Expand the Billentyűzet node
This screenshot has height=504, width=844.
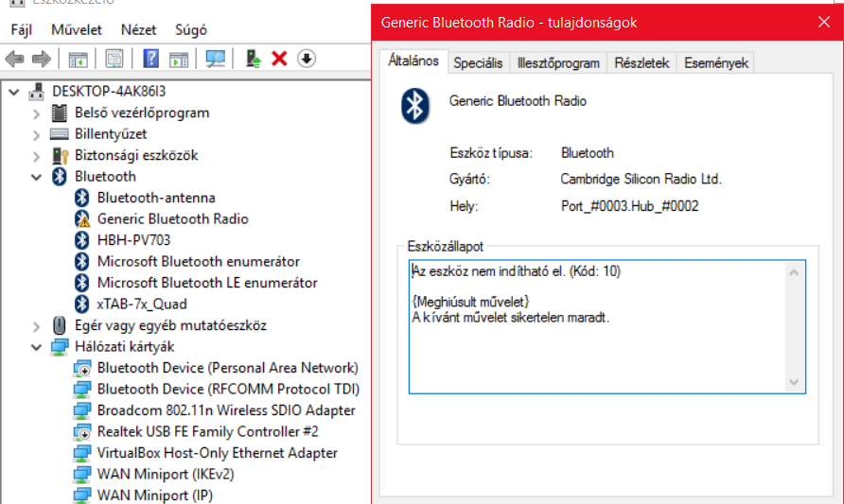click(37, 134)
